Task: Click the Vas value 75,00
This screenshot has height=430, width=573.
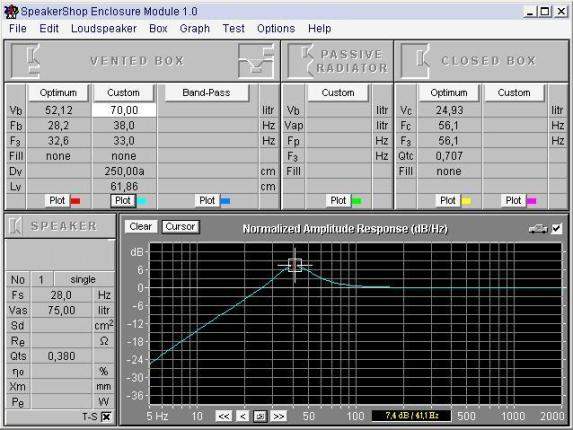Action: [61, 311]
